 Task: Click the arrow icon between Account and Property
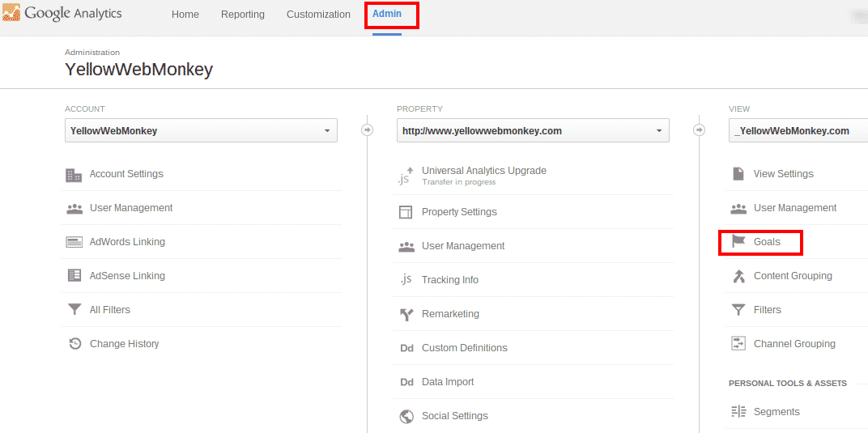pos(367,130)
